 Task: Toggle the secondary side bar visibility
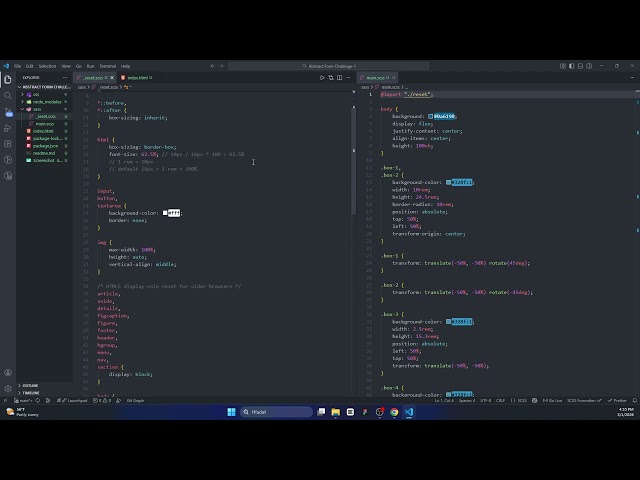click(x=589, y=66)
